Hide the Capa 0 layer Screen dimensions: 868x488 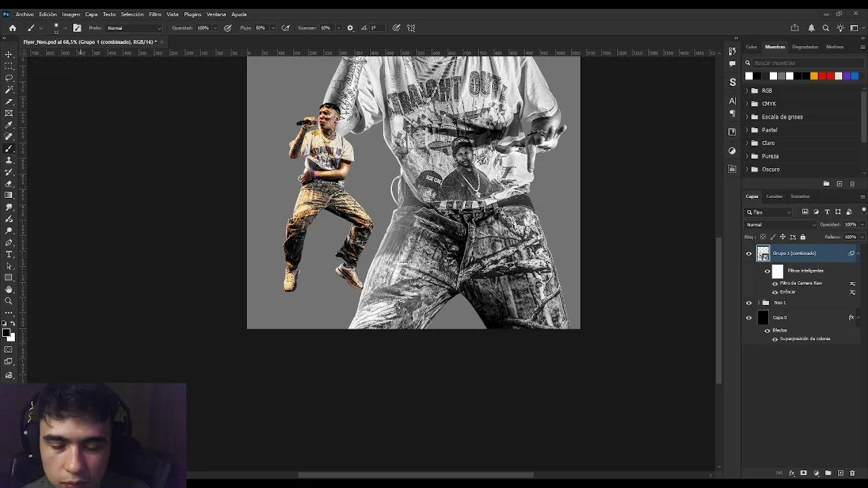click(749, 317)
